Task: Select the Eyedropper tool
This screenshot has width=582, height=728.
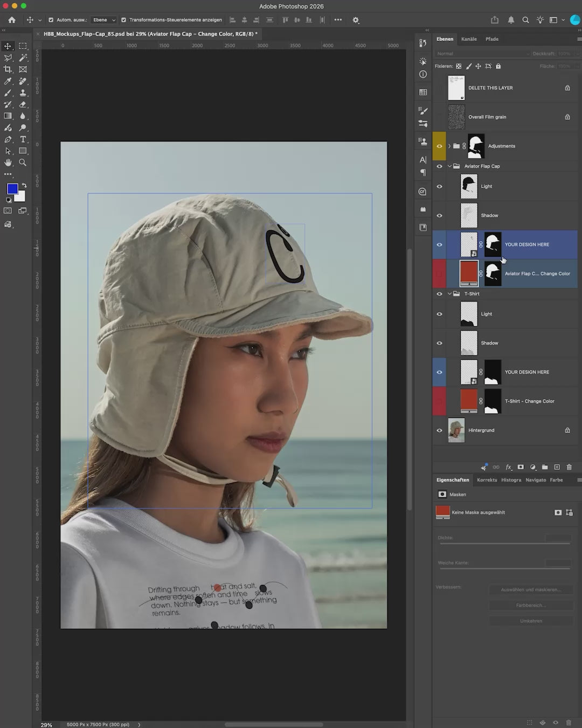Action: [8, 81]
